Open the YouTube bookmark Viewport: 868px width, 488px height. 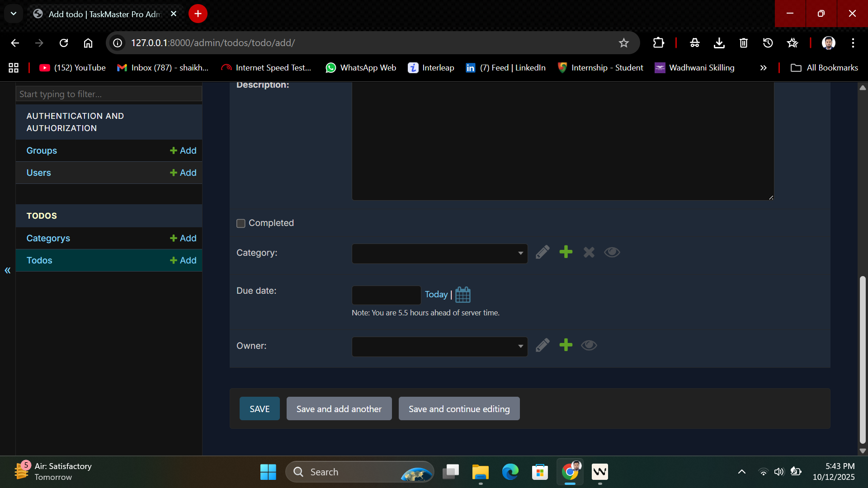[72, 68]
